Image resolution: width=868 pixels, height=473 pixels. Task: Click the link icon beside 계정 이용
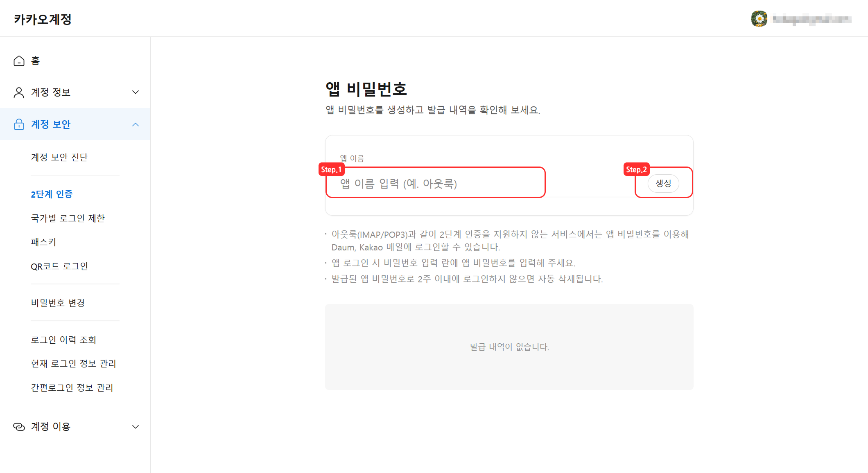pos(19,427)
